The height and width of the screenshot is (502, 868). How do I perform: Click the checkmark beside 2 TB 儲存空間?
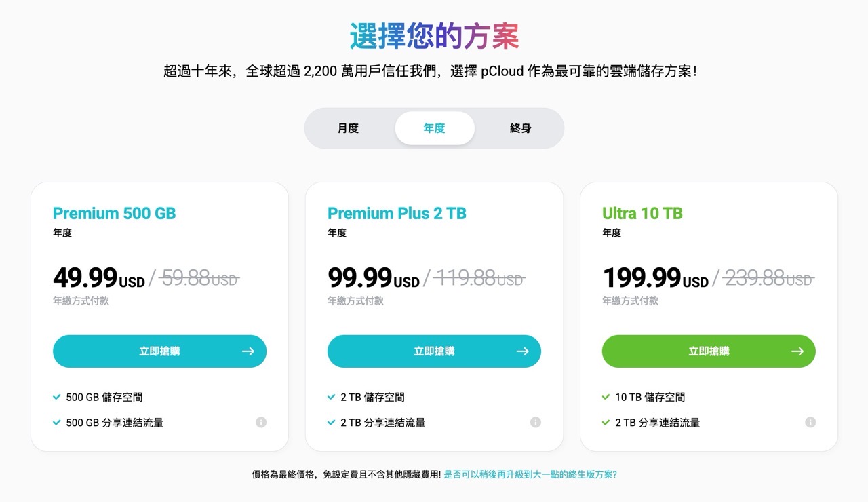tap(331, 397)
